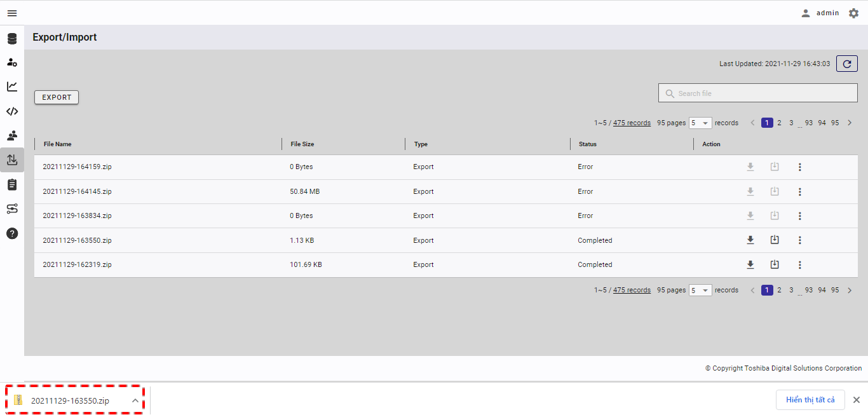
Task: Select the file name 20211129-163834.zip
Action: point(77,216)
